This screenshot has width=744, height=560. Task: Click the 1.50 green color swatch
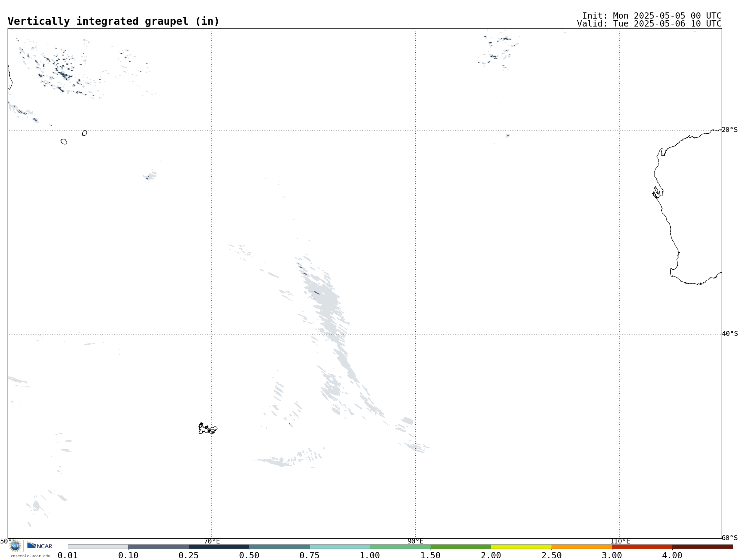(x=461, y=547)
